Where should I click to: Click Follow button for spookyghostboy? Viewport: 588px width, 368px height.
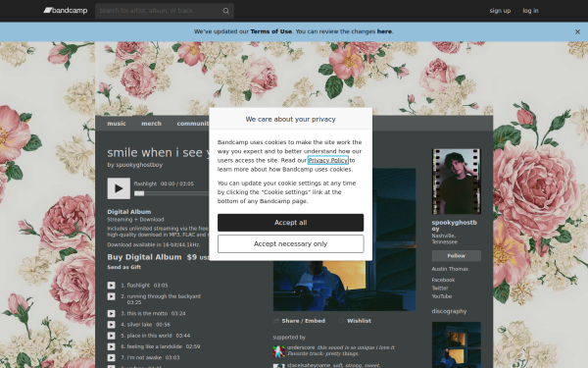tap(457, 256)
